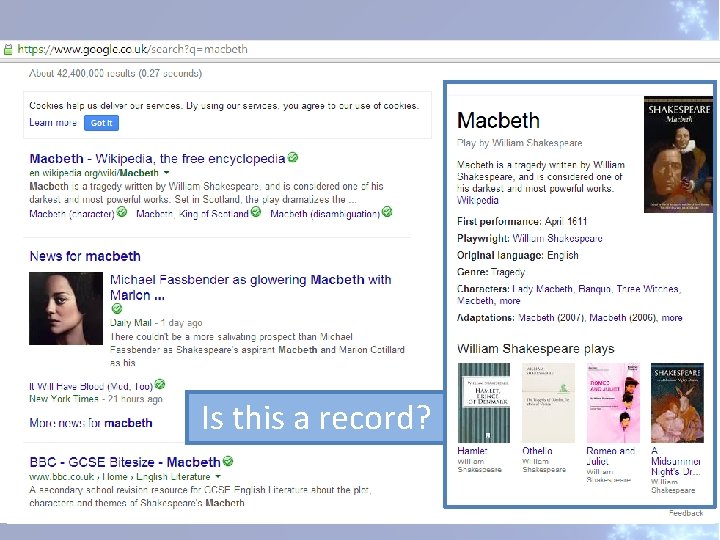
Task: Click the First performance: April 1611 text
Action: point(522,221)
